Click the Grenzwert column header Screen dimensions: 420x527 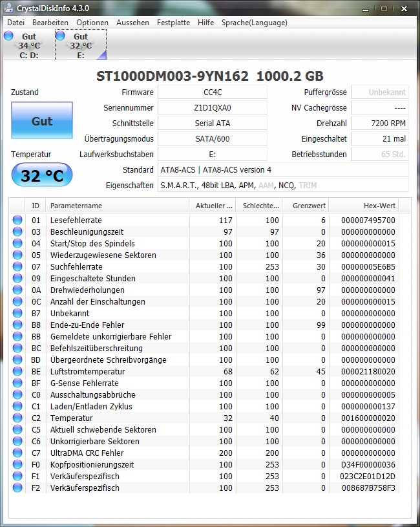point(306,206)
